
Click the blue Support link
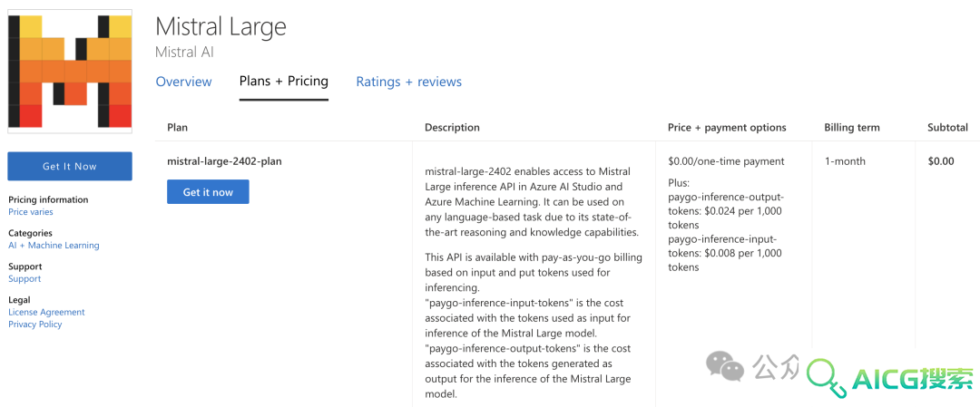click(x=24, y=279)
